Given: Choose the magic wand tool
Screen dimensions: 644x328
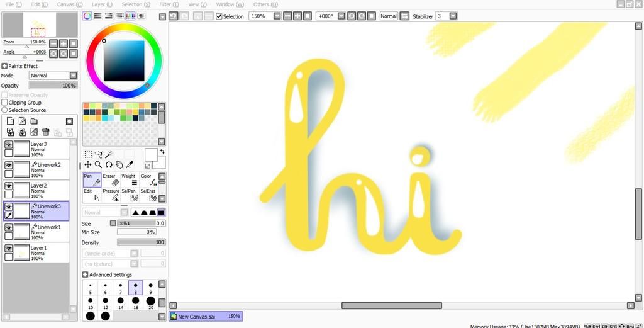Looking at the screenshot, I should (108, 154).
